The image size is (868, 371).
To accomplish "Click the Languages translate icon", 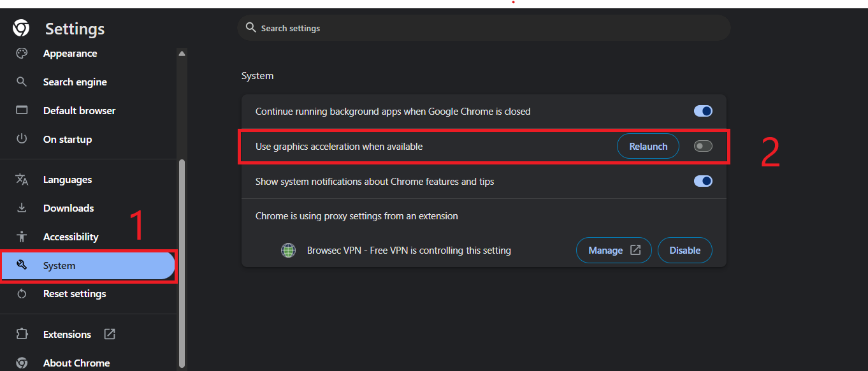I will (x=22, y=180).
